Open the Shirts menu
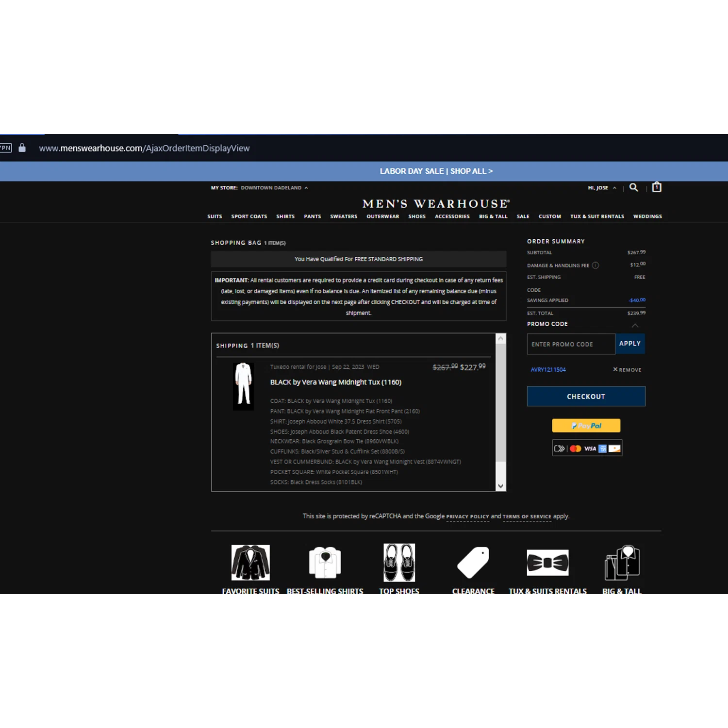Image resolution: width=728 pixels, height=728 pixels. click(x=285, y=216)
